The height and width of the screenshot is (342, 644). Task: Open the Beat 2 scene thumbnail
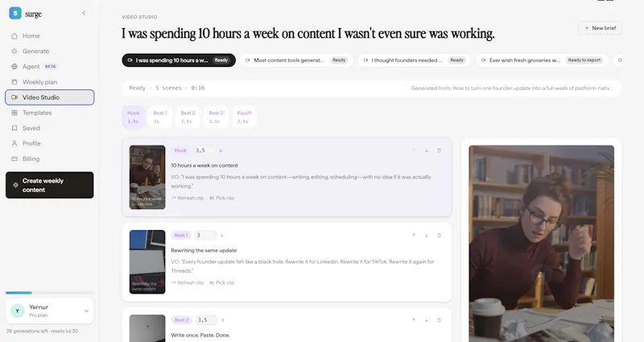(x=147, y=328)
